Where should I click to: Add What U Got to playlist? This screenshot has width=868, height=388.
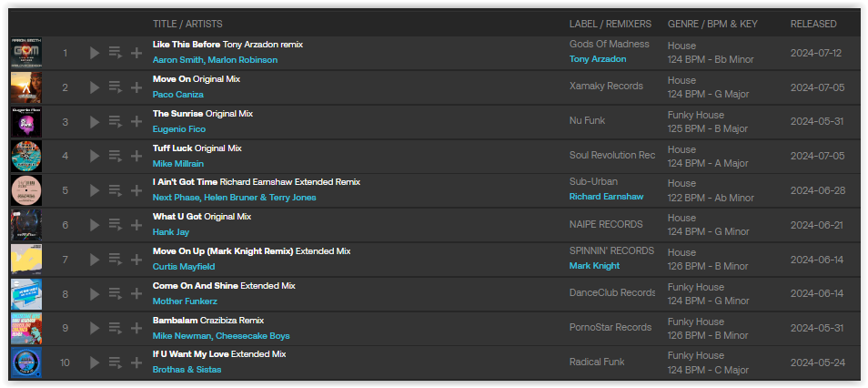[136, 225]
